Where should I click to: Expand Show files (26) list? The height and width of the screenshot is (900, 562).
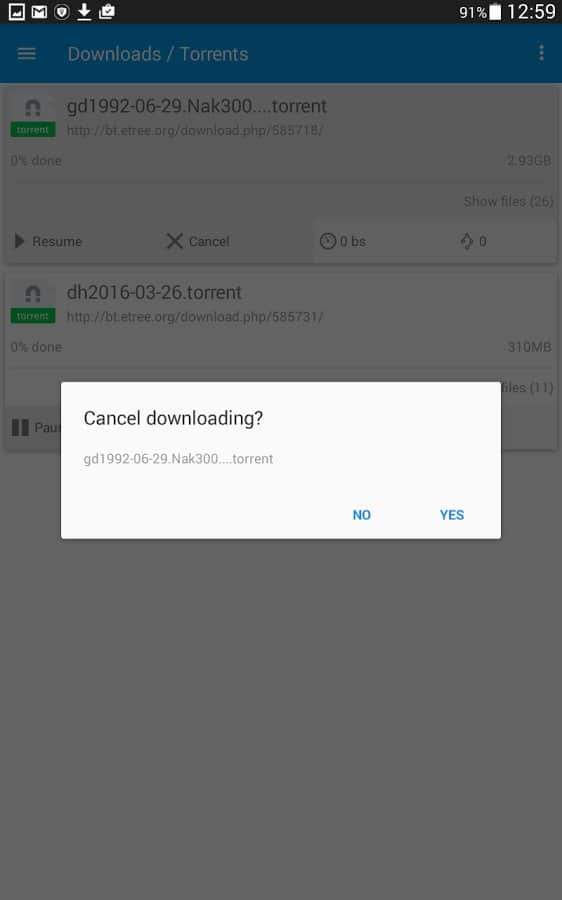pyautogui.click(x=508, y=201)
